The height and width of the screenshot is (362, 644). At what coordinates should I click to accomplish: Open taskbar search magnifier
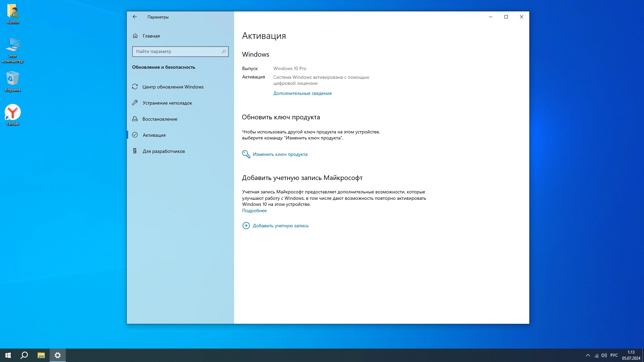pyautogui.click(x=24, y=355)
